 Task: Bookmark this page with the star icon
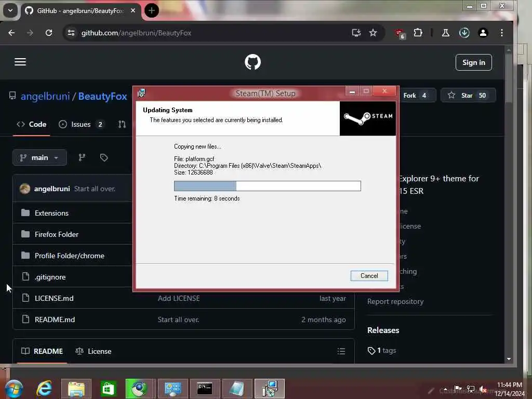[x=373, y=33]
